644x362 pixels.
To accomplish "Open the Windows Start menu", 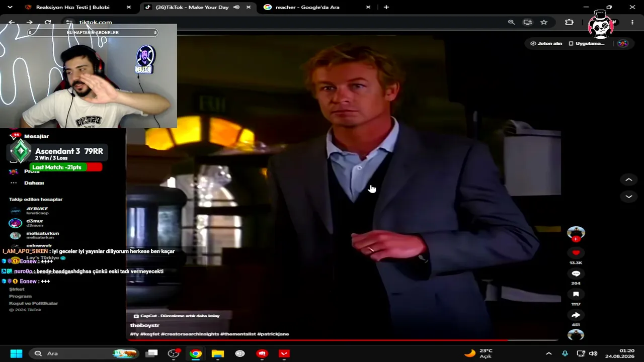I will tap(16, 353).
